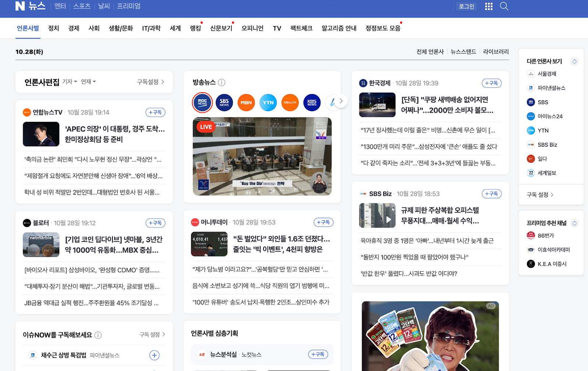Screen dimensions: 588x371
Task: Open 육아휴직 3명 중 1명 article
Action: pyautogui.click(x=427, y=240)
